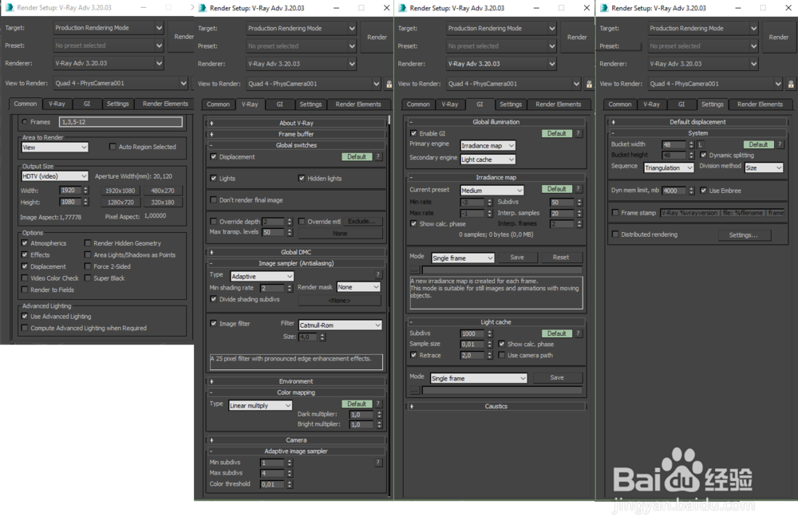Expand the Caustics rollout
The image size is (798, 532).
point(496,406)
